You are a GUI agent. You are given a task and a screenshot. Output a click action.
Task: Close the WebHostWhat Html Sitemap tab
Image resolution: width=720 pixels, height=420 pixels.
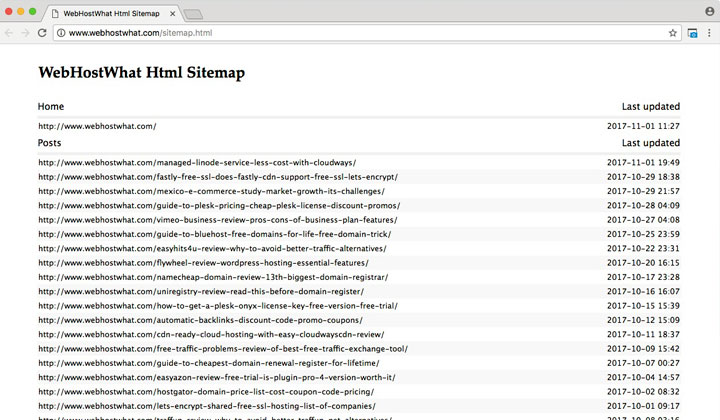pyautogui.click(x=173, y=14)
